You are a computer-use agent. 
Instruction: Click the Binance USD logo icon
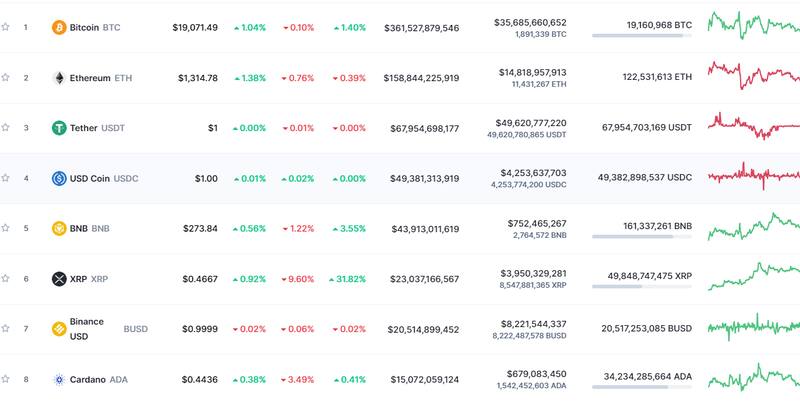pyautogui.click(x=59, y=329)
